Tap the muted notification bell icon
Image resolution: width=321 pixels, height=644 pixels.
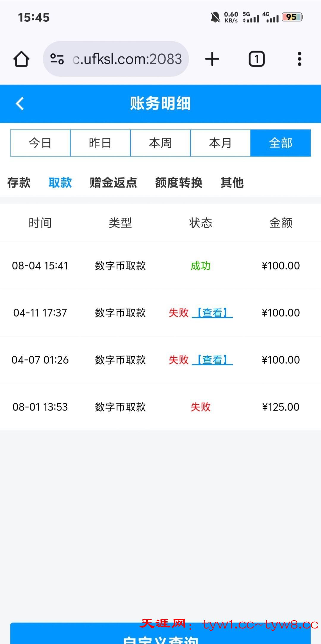point(215,17)
